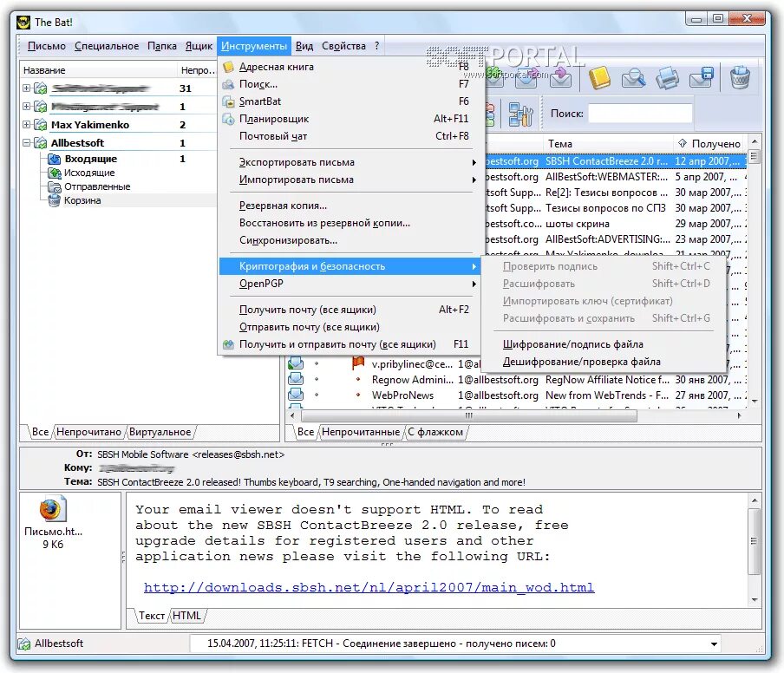Click the envelope icon on WebProNews row
The width and height of the screenshot is (784, 673).
296,395
